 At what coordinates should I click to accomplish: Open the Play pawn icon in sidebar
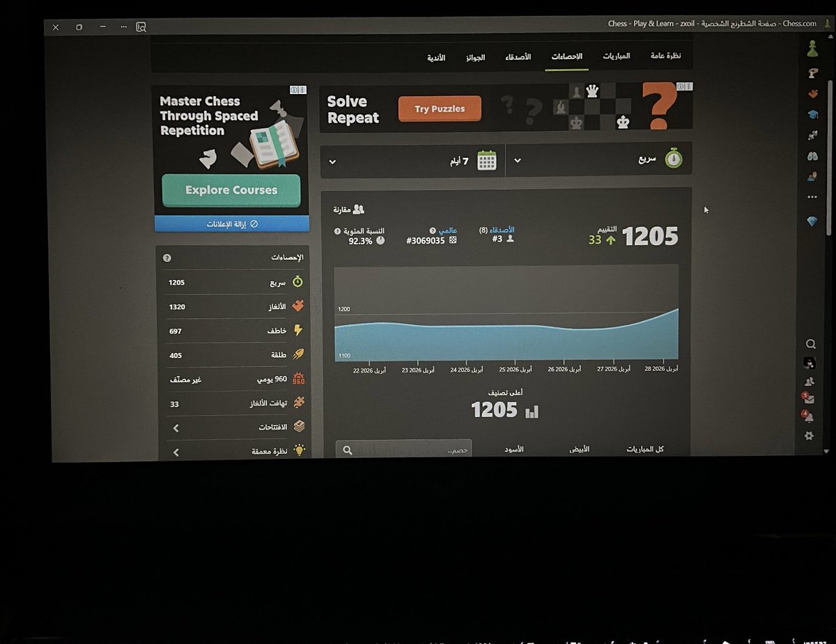tap(812, 49)
